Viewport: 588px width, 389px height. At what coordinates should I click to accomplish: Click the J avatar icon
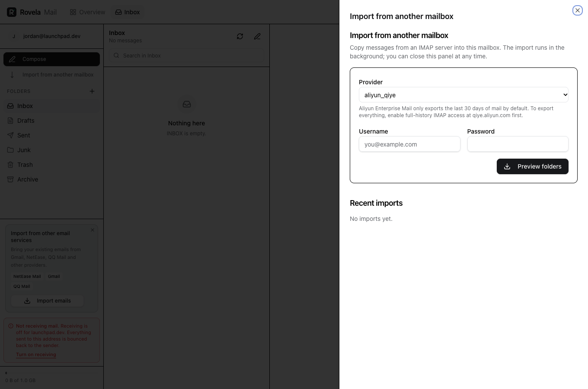[x=14, y=36]
